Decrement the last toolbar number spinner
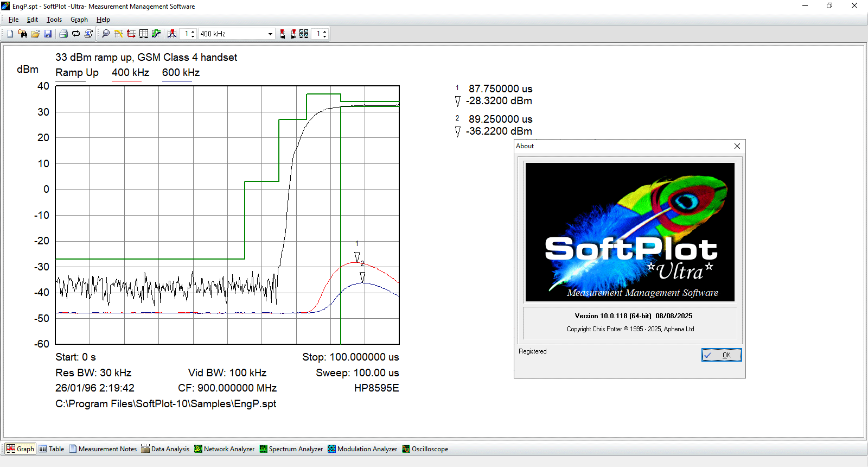The width and height of the screenshot is (868, 467). point(324,36)
